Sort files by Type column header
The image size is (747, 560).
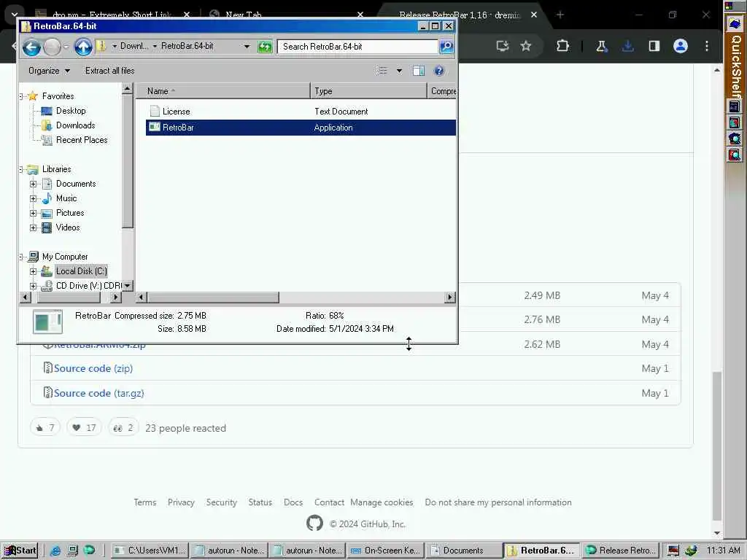368,91
